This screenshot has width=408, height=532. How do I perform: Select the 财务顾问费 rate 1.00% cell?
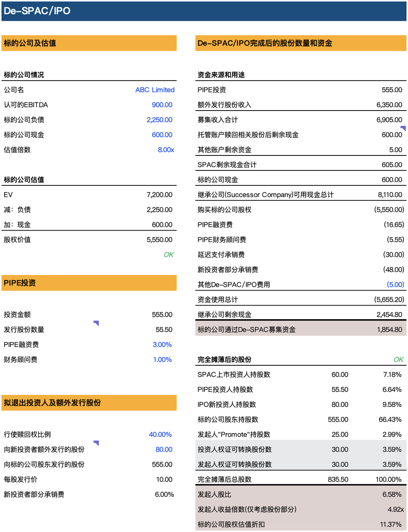[162, 360]
